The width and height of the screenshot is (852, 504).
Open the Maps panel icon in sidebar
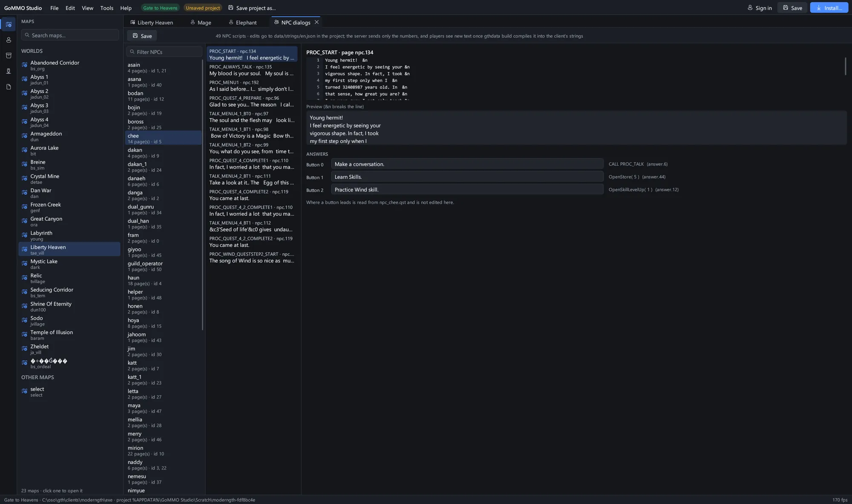coord(9,24)
